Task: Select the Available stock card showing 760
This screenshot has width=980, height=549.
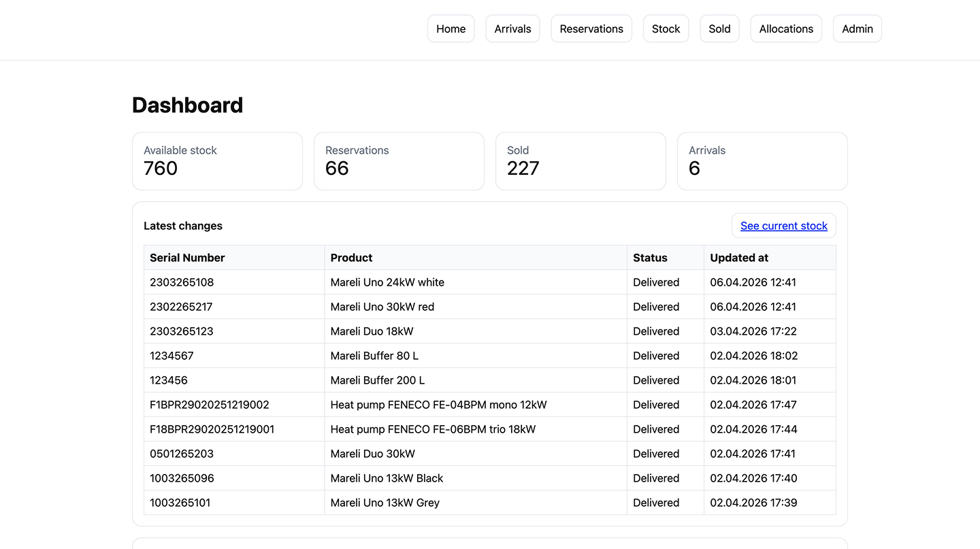Action: point(217,161)
